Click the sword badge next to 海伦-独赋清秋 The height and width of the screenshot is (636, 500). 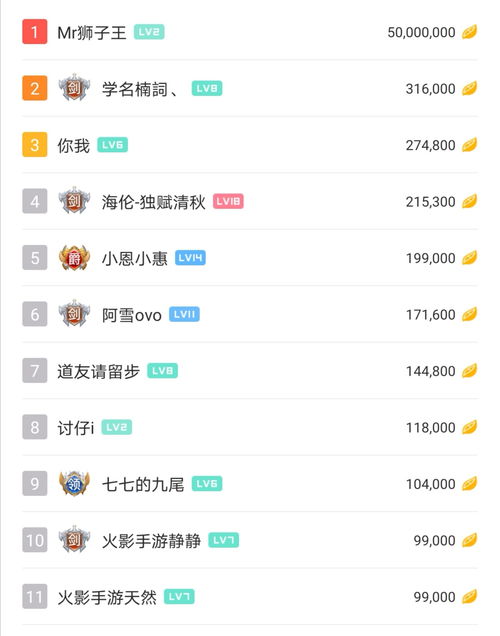pos(74,201)
